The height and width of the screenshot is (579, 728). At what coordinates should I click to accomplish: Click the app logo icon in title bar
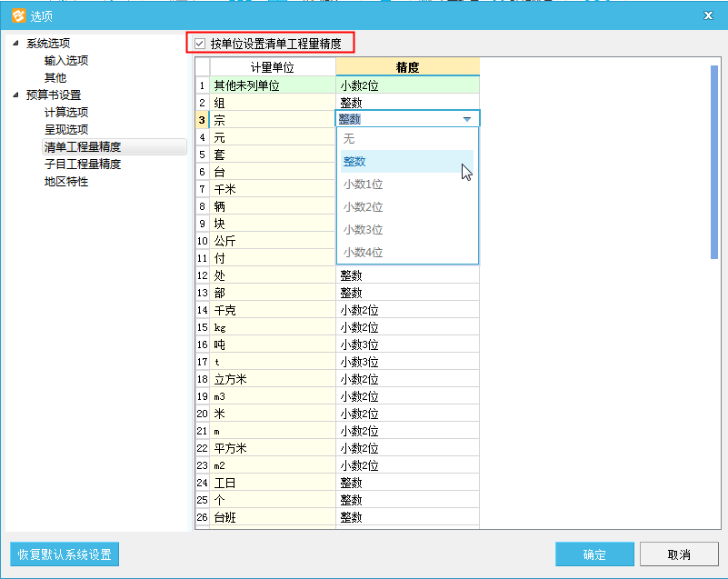tap(18, 15)
